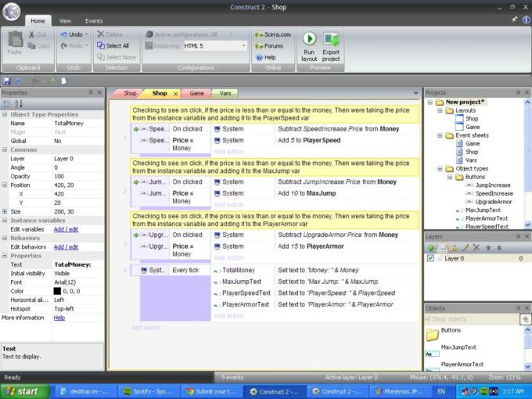532x399 pixels.
Task: Click the Redo arrow icon
Action: pos(63,45)
